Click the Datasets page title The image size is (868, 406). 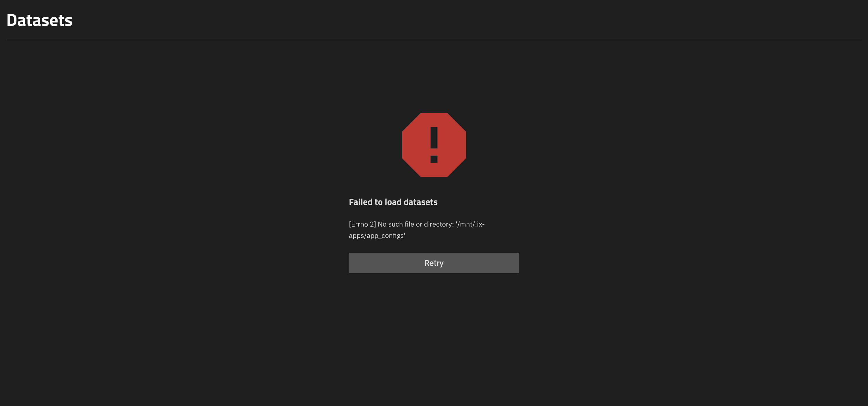click(x=39, y=20)
